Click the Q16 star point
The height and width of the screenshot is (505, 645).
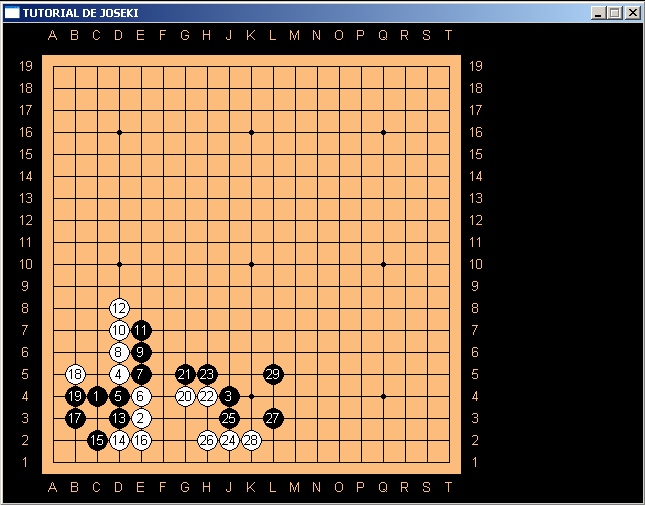tap(383, 132)
